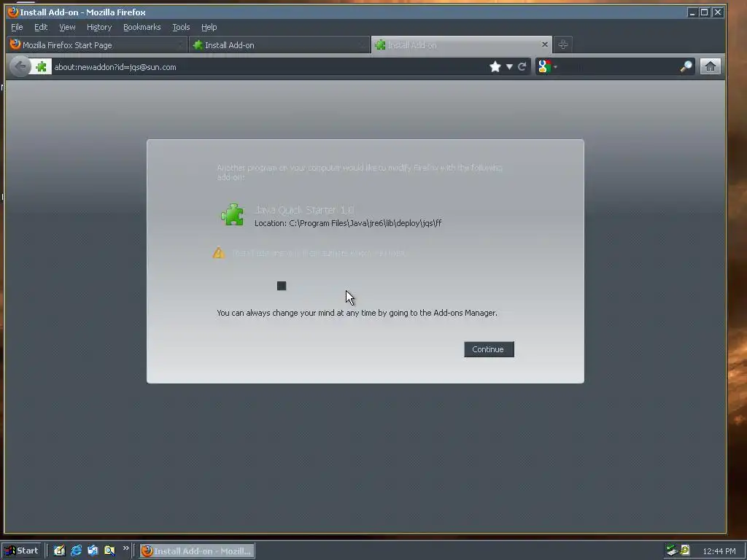Launch the magnifier folder quick launch icon
Viewport: 747px width, 560px height.
[109, 551]
